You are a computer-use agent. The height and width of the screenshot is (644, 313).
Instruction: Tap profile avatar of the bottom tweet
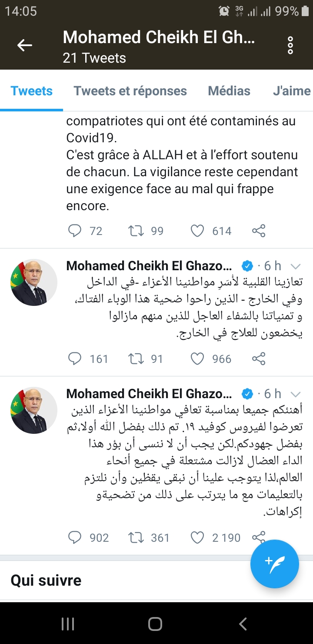tap(34, 410)
